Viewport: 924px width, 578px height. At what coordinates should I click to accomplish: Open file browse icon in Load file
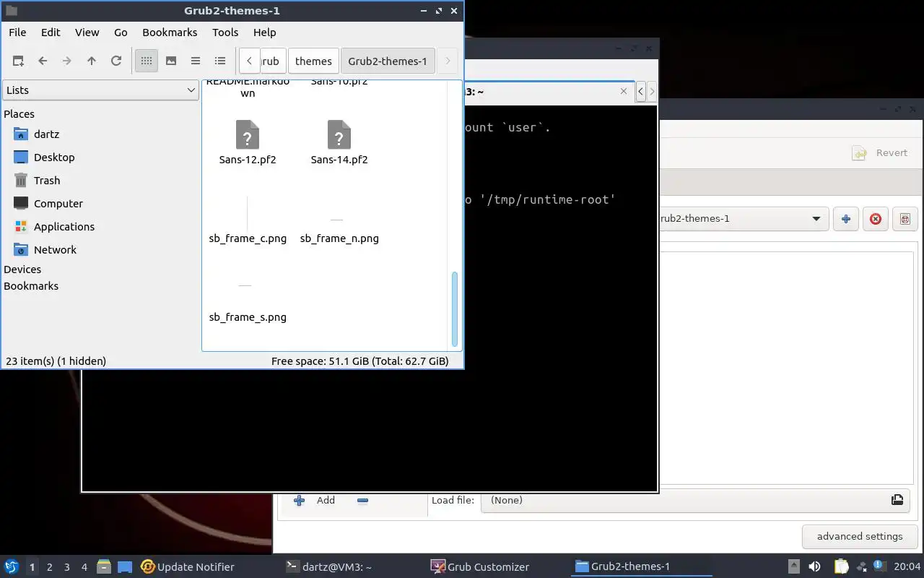point(897,500)
